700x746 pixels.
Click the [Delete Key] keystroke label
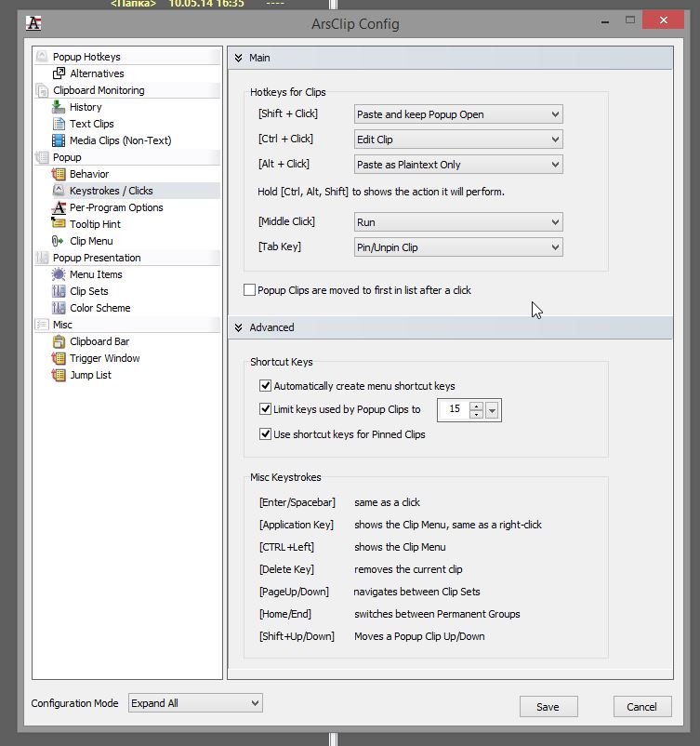coord(286,569)
